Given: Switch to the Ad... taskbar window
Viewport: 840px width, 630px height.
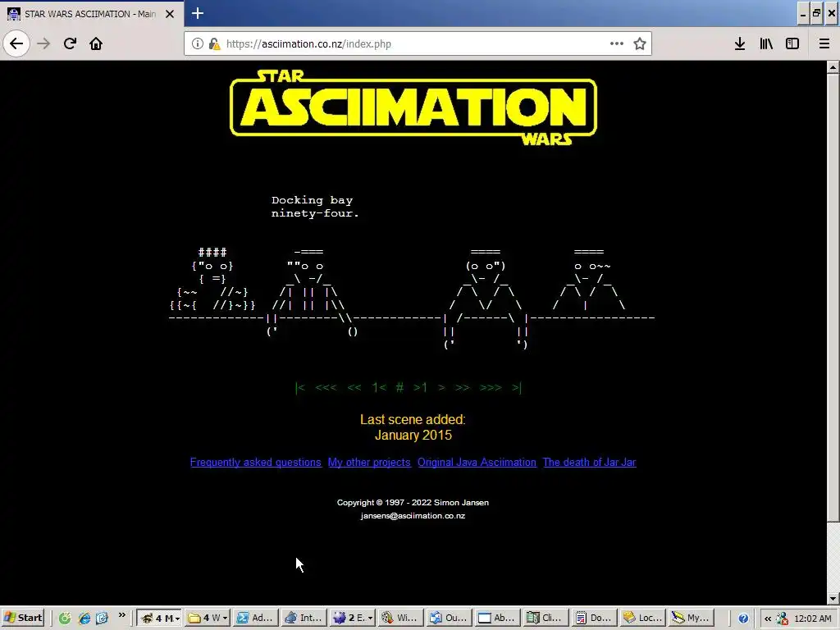Looking at the screenshot, I should click(x=257, y=619).
